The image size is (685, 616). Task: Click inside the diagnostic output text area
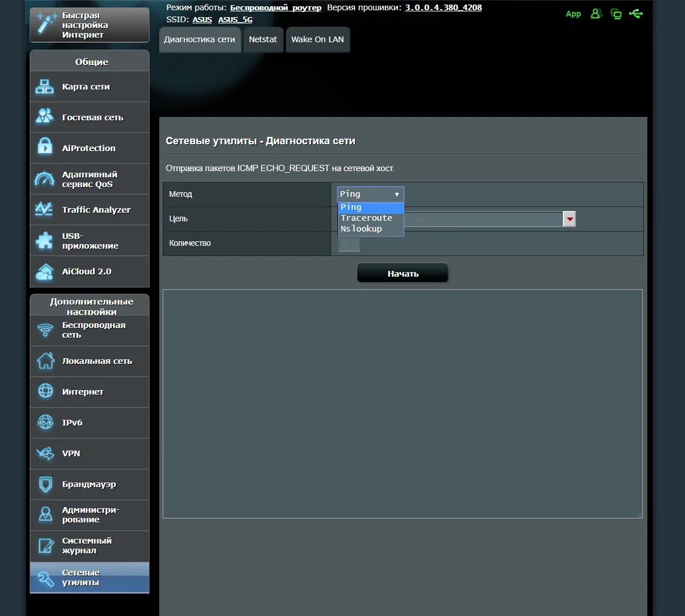tap(402, 404)
